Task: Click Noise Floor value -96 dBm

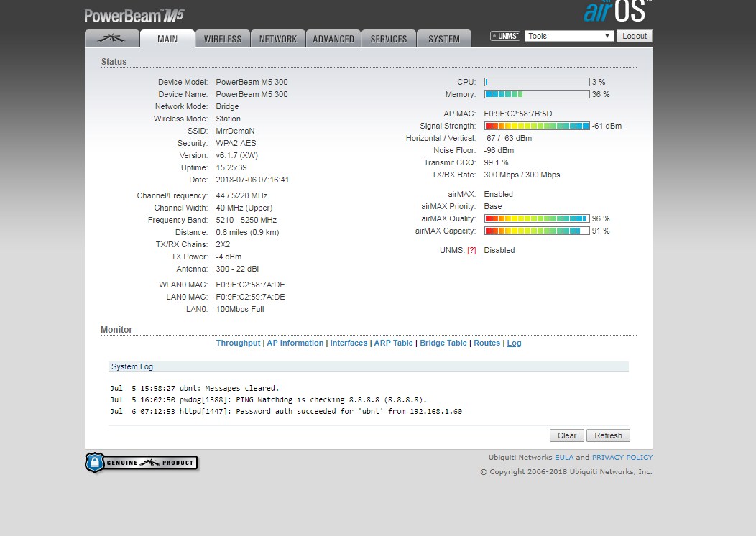Action: click(499, 150)
